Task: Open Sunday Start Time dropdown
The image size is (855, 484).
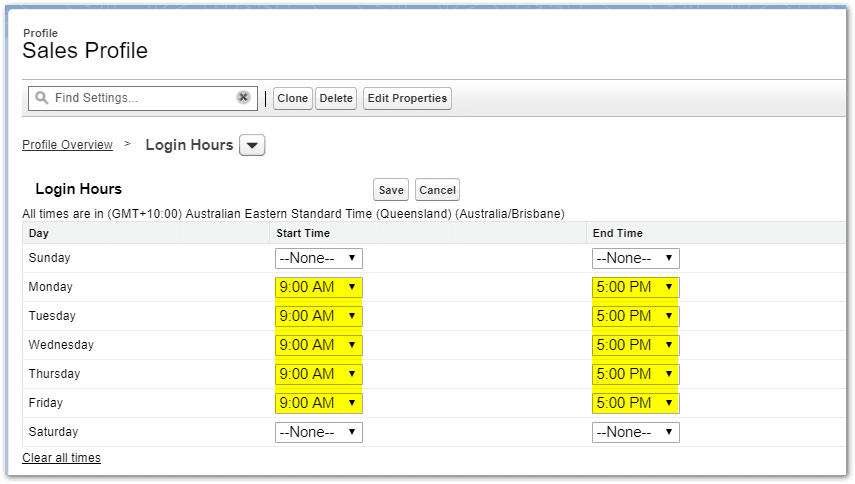Action: pyautogui.click(x=318, y=258)
